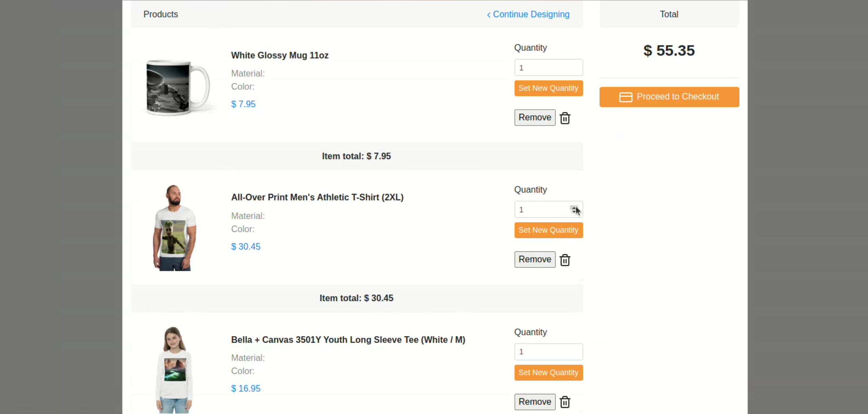Screen dimensions: 868x414
Task: Remove the All-Over Print Athletic T-Shirt
Action: (535, 259)
